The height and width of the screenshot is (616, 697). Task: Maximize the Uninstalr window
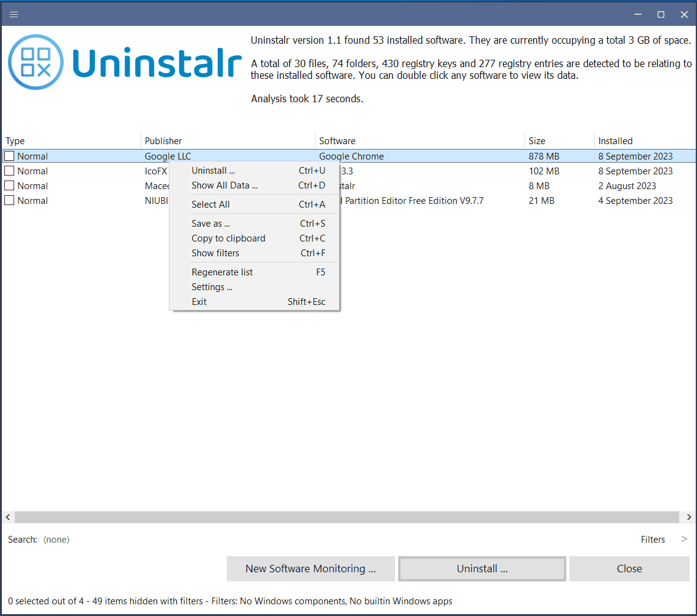pos(661,15)
